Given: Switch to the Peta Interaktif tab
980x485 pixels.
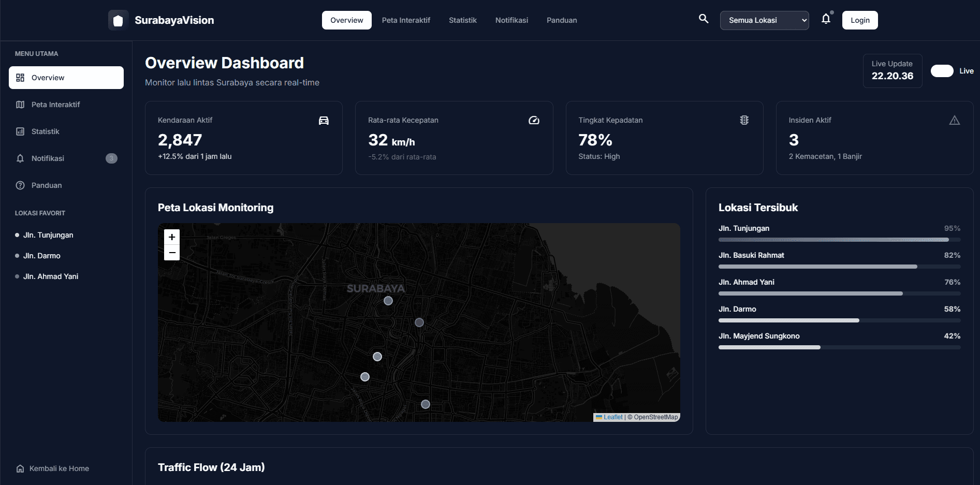Looking at the screenshot, I should click(406, 20).
